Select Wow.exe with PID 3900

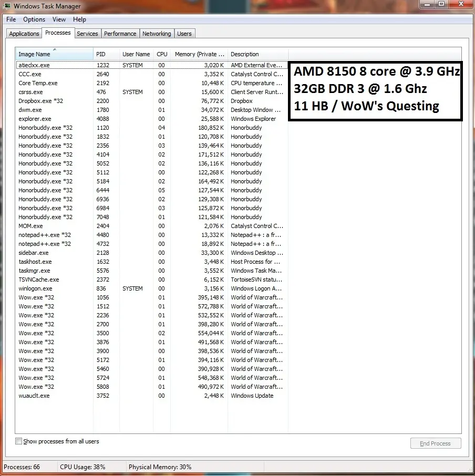click(151, 351)
